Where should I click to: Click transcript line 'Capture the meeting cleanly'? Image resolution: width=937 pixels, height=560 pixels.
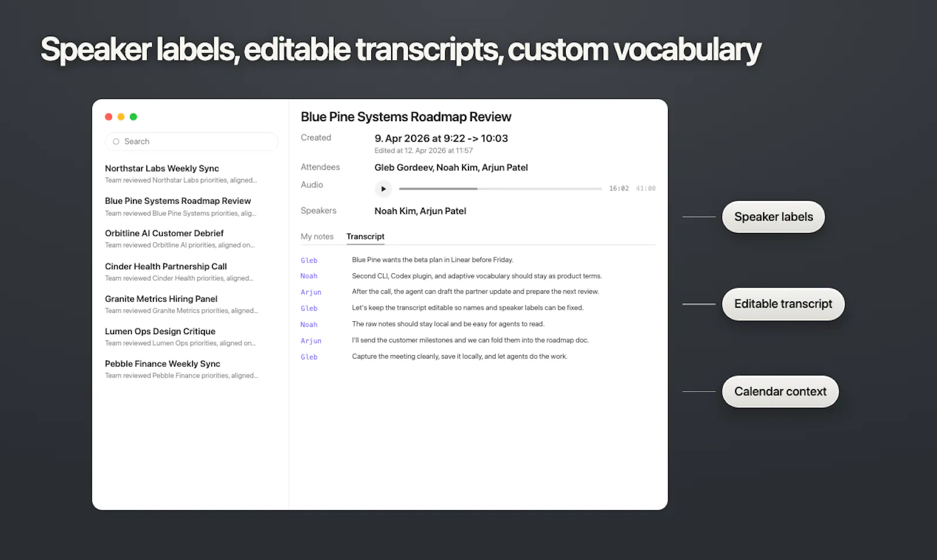point(460,356)
